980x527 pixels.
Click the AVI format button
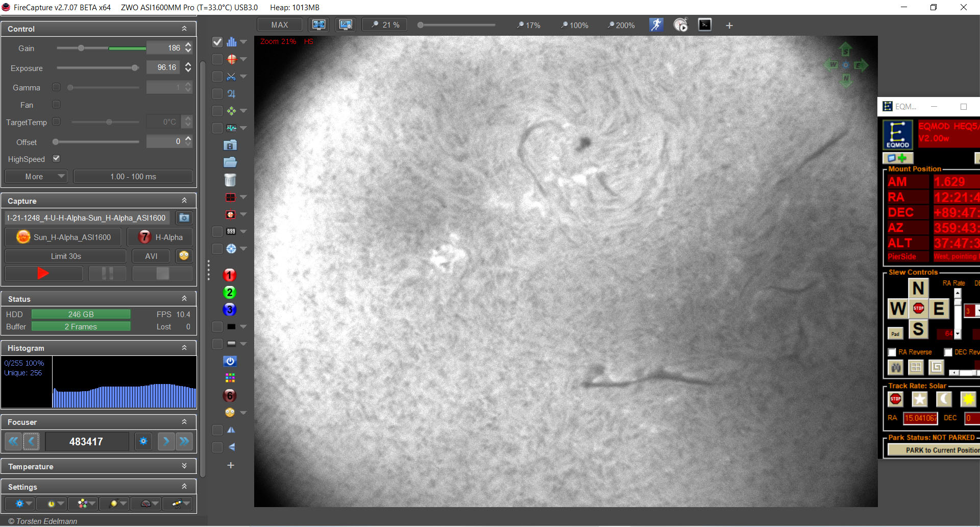tap(151, 256)
